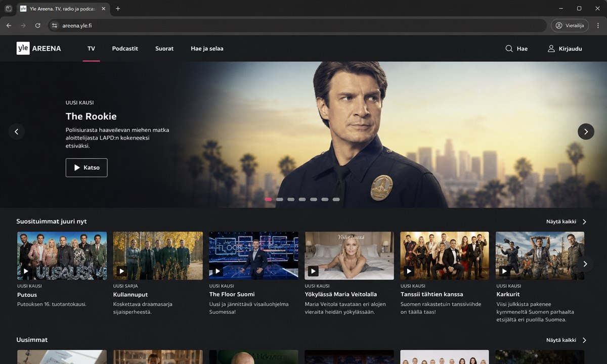The image size is (607, 364).
Task: Click the Kirjaudu login button
Action: (565, 49)
